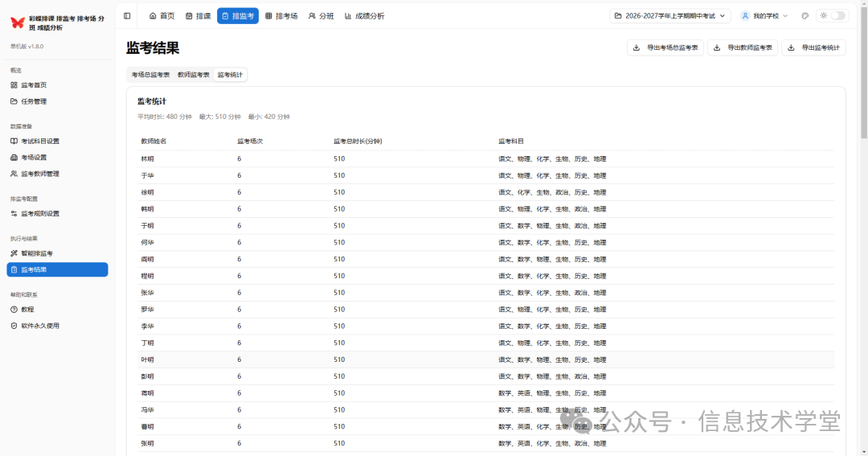Screen dimensions: 868x456
Task: Click the home icon in 首页 tab
Action: 153,16
